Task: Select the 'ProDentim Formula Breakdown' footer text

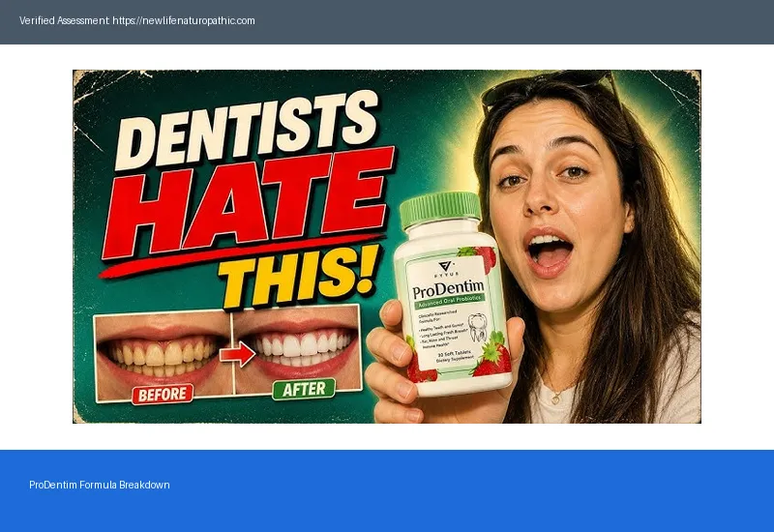Action: click(100, 485)
